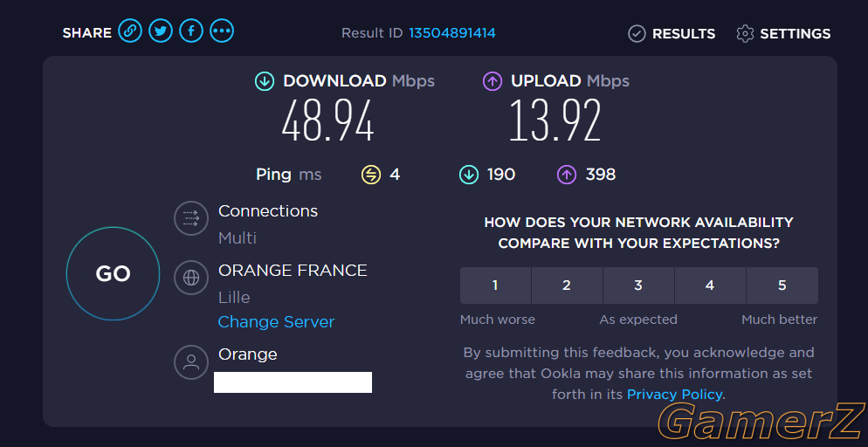Share result on Twitter
The image size is (868, 447).
[161, 31]
